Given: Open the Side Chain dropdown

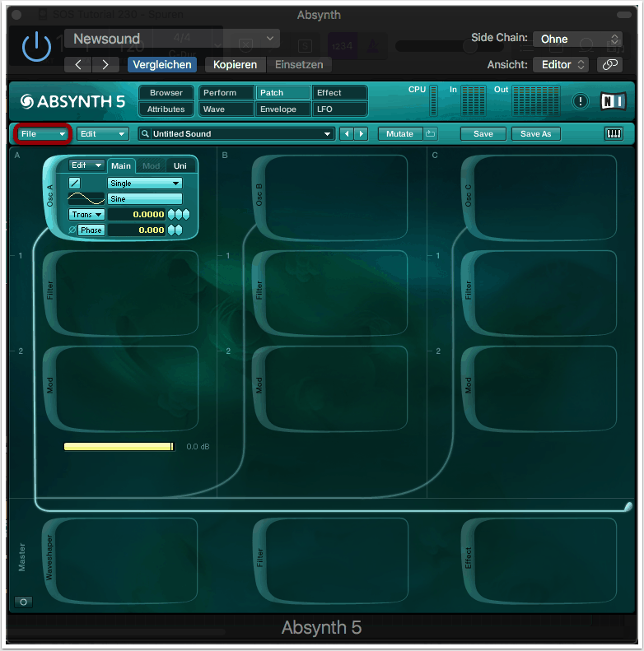Looking at the screenshot, I should [576, 39].
